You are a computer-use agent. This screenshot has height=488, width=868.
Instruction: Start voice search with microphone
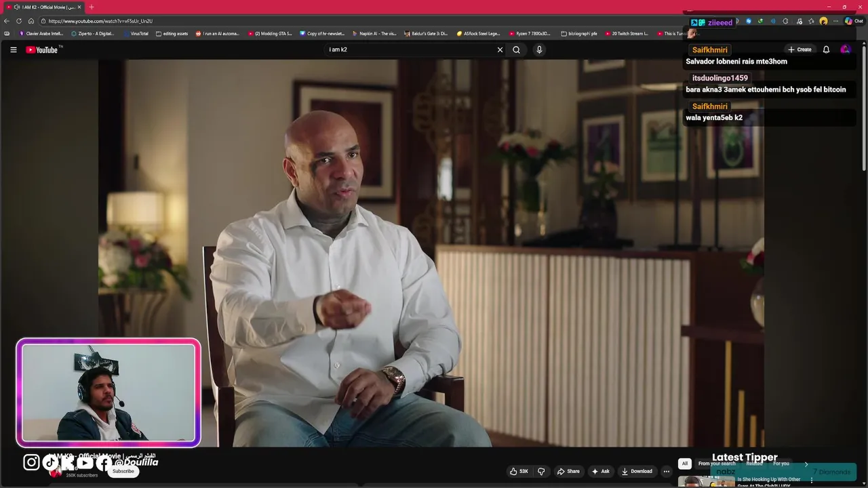coord(539,49)
